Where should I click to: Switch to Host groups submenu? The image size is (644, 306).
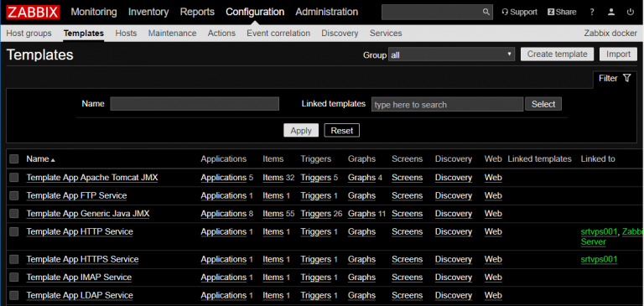point(29,34)
